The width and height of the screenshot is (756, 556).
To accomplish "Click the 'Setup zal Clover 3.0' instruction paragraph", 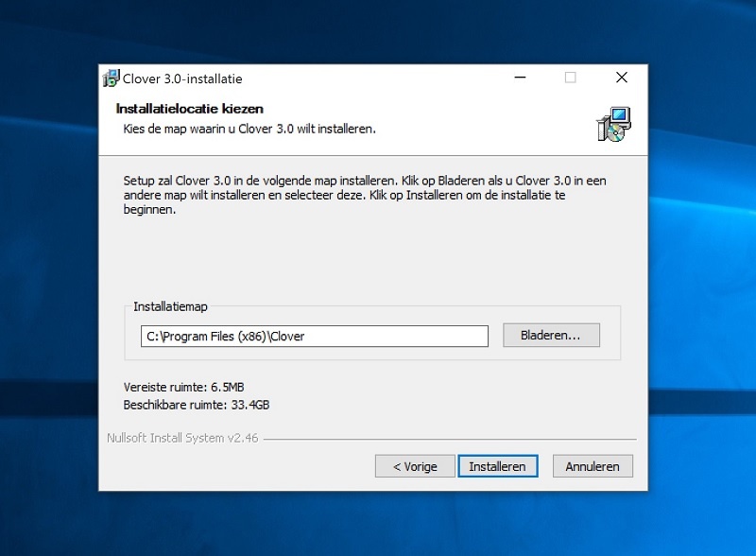I will coord(365,195).
